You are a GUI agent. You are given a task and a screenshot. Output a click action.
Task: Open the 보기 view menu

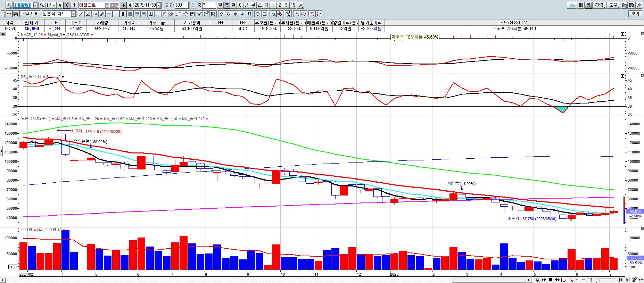coord(635,14)
